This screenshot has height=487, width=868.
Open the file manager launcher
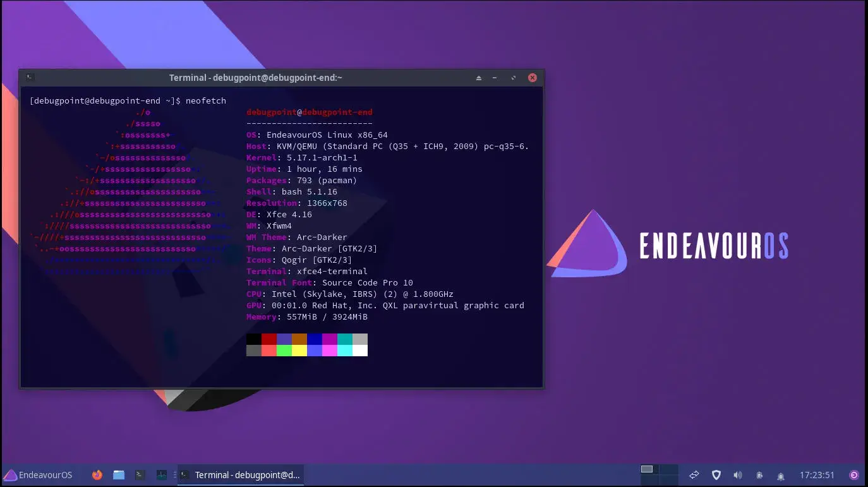coord(119,475)
